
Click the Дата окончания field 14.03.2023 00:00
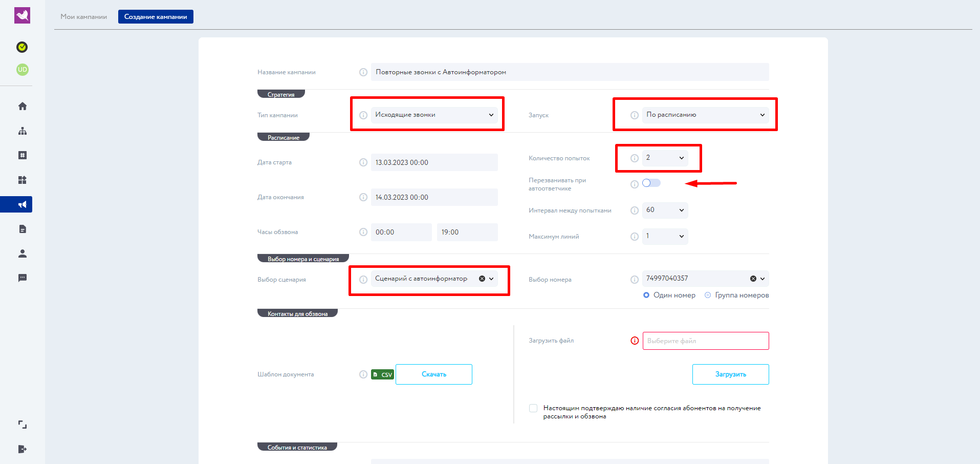point(434,197)
